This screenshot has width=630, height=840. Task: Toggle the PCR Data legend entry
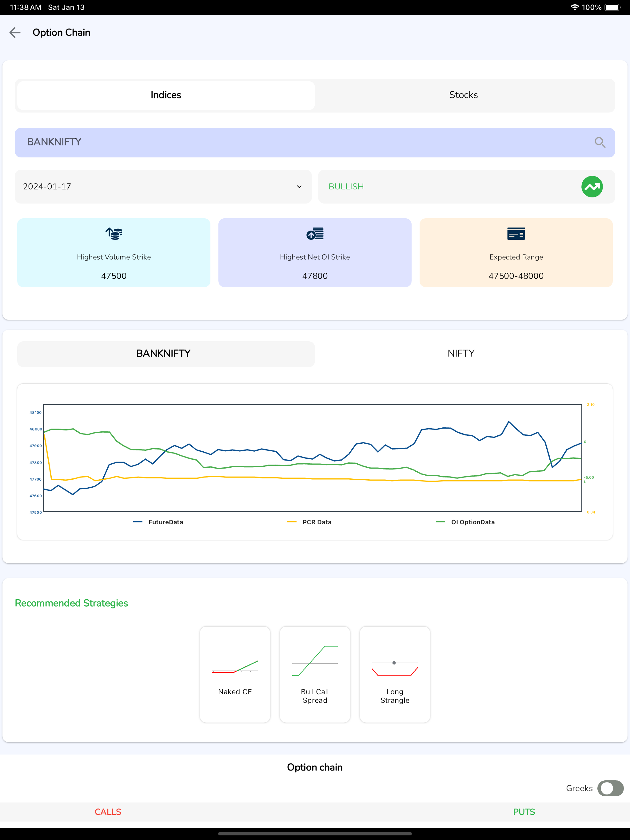click(310, 522)
